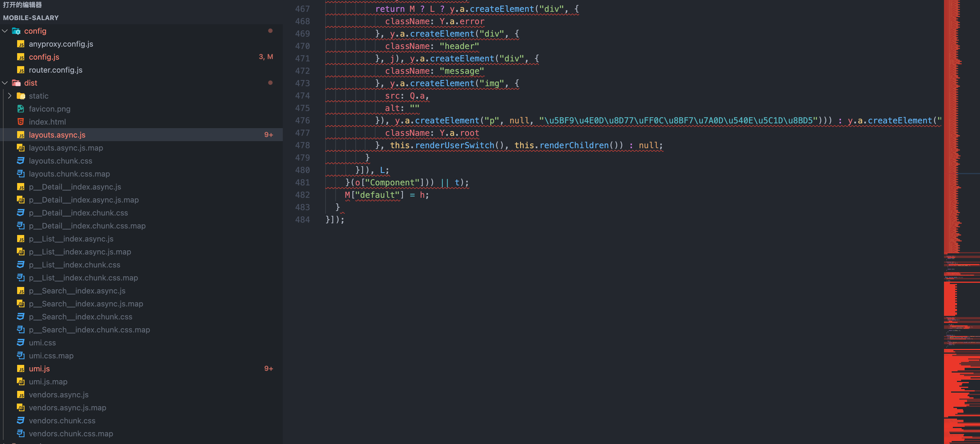The image size is (980, 444).
Task: Click the JS icon of p__List__index.async.js
Action: (21, 239)
